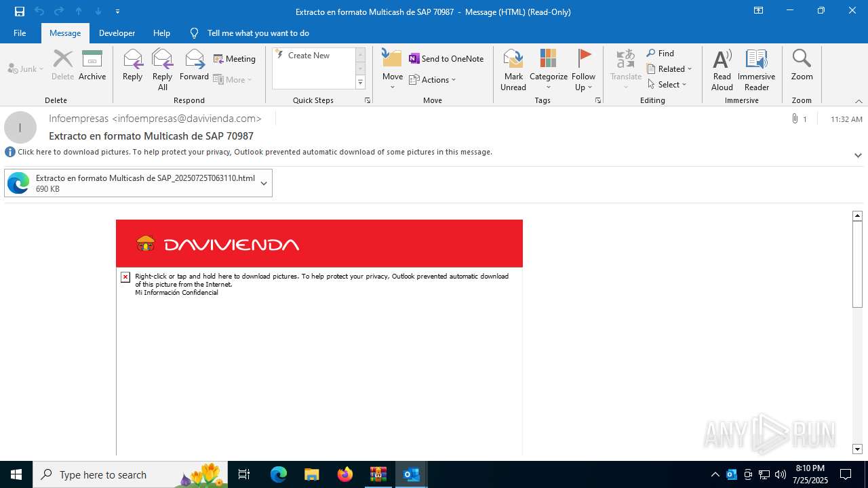Open the Categorize menu
This screenshot has height=488, width=868.
pyautogui.click(x=548, y=69)
